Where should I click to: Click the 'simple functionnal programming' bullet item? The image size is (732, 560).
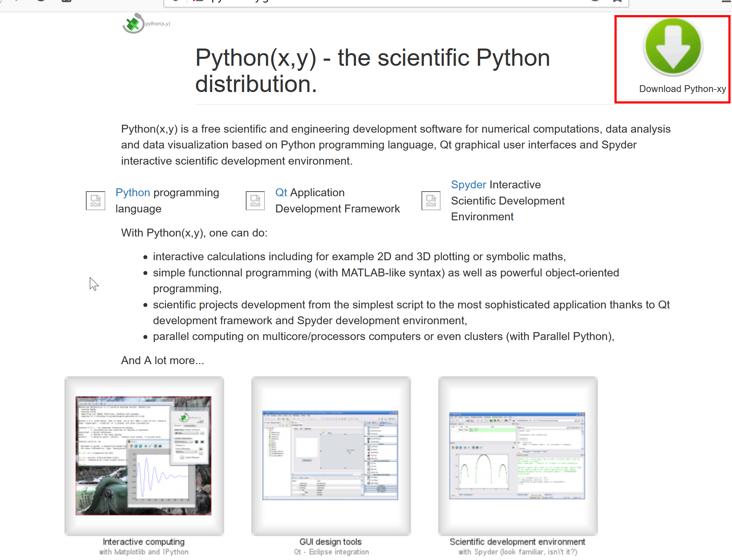coord(386,281)
